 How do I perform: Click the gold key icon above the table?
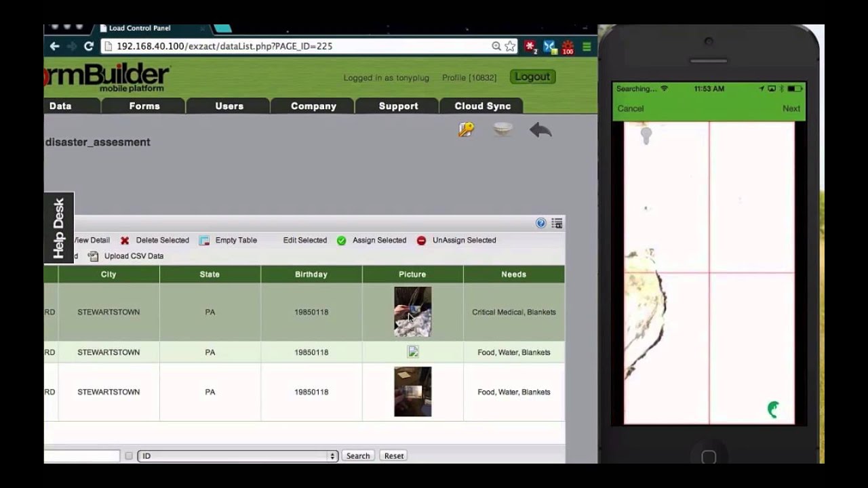[x=466, y=129]
